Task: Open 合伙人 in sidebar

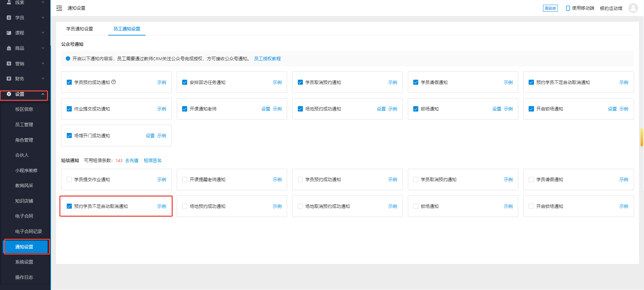Action: pyautogui.click(x=22, y=155)
